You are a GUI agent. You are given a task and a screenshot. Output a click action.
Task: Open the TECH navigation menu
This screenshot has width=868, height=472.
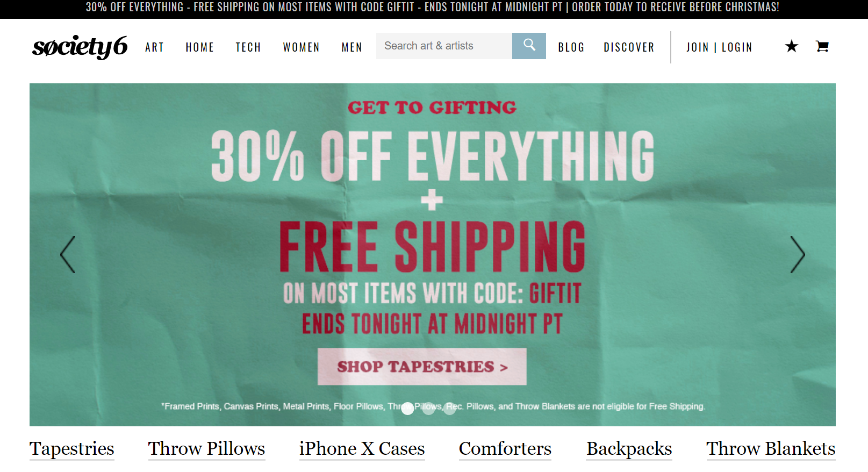pos(248,47)
